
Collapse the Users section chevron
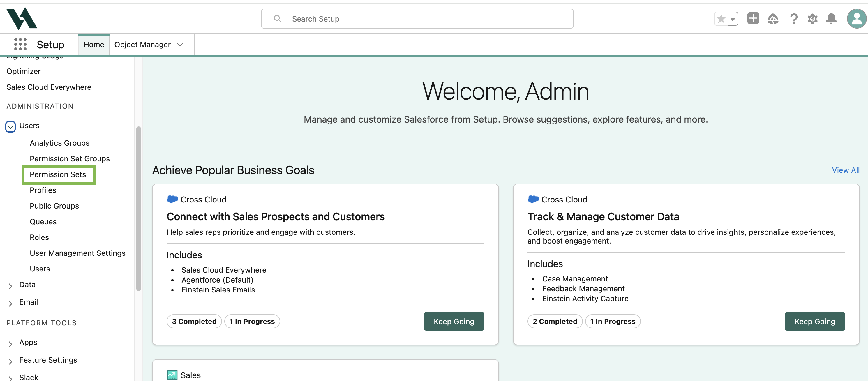[10, 126]
